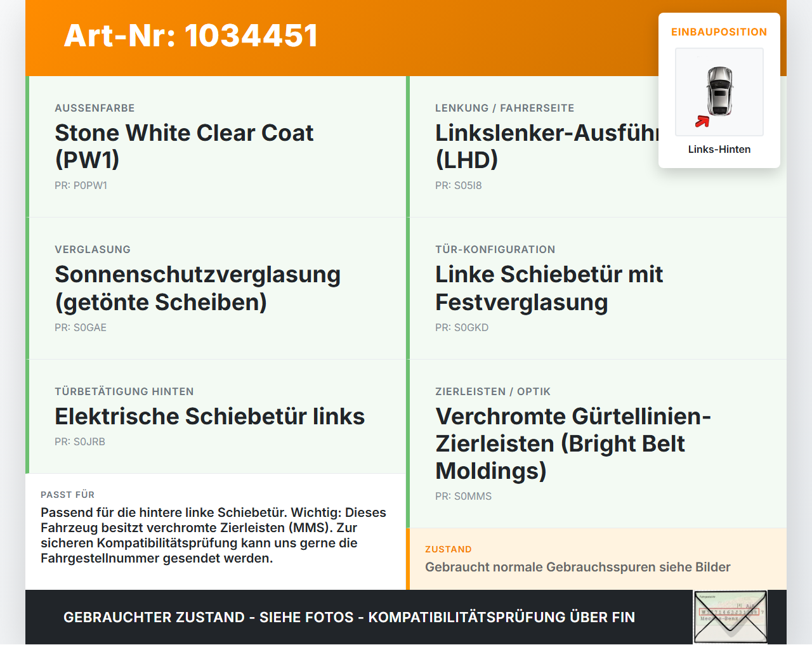The image size is (812, 645).
Task: Click the PR: S0JRB code
Action: click(x=80, y=441)
